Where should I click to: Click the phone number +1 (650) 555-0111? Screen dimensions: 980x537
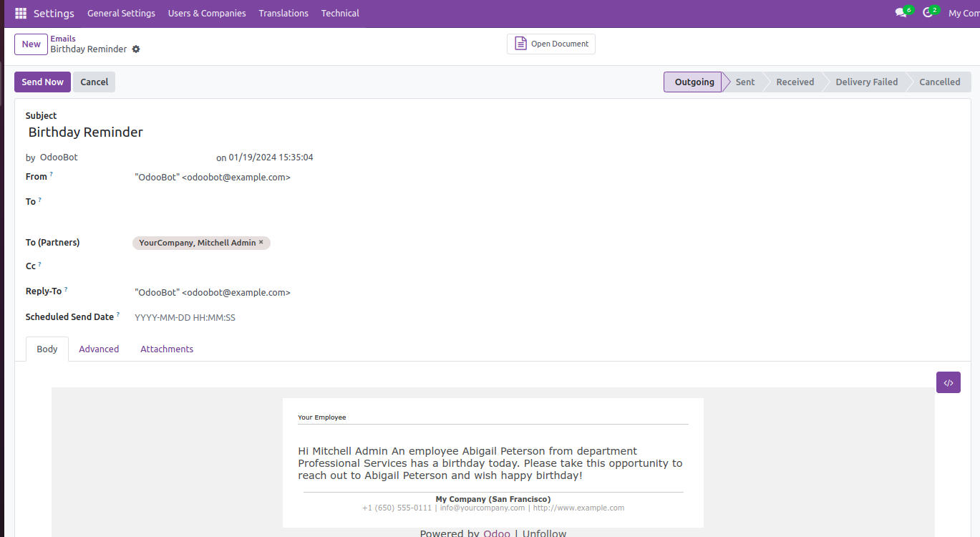point(397,508)
